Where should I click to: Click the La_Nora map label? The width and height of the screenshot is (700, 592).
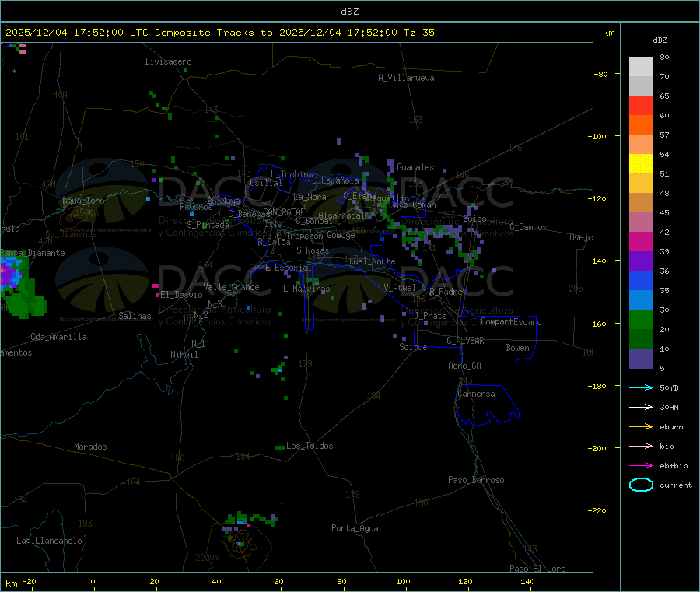(310, 197)
